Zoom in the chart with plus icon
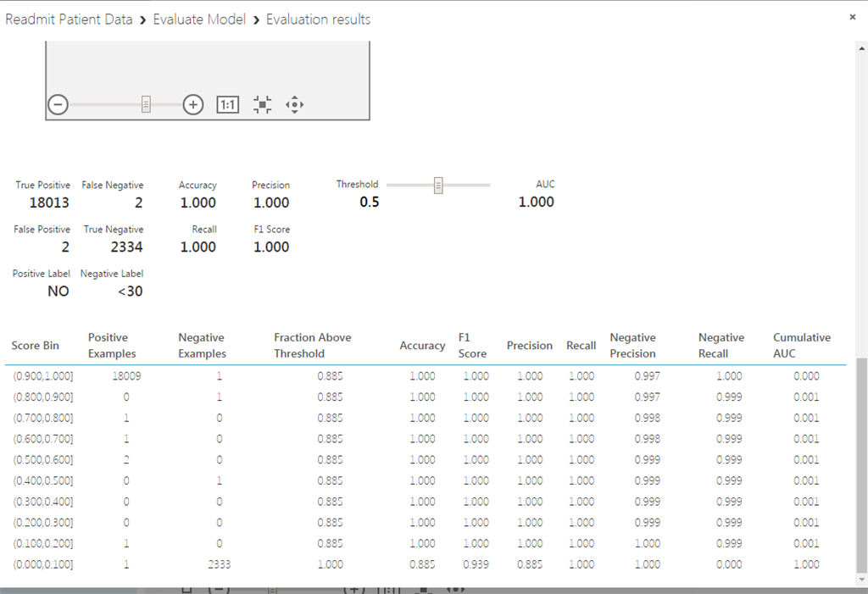This screenshot has width=868, height=594. pyautogui.click(x=193, y=104)
